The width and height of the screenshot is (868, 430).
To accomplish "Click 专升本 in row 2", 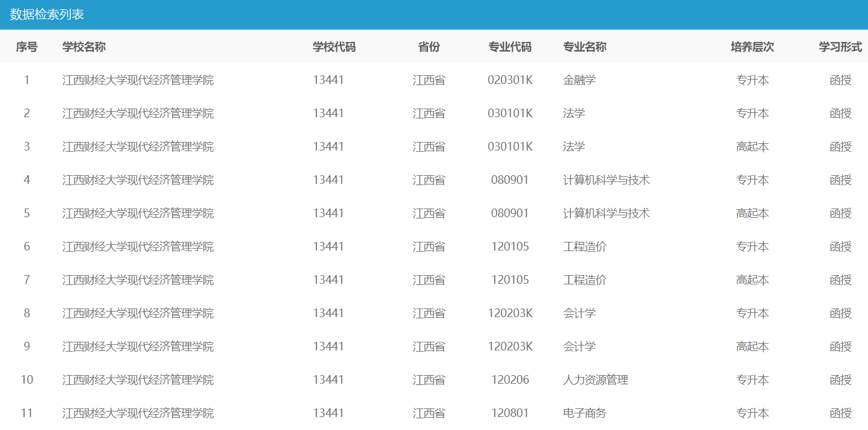I will click(x=753, y=114).
